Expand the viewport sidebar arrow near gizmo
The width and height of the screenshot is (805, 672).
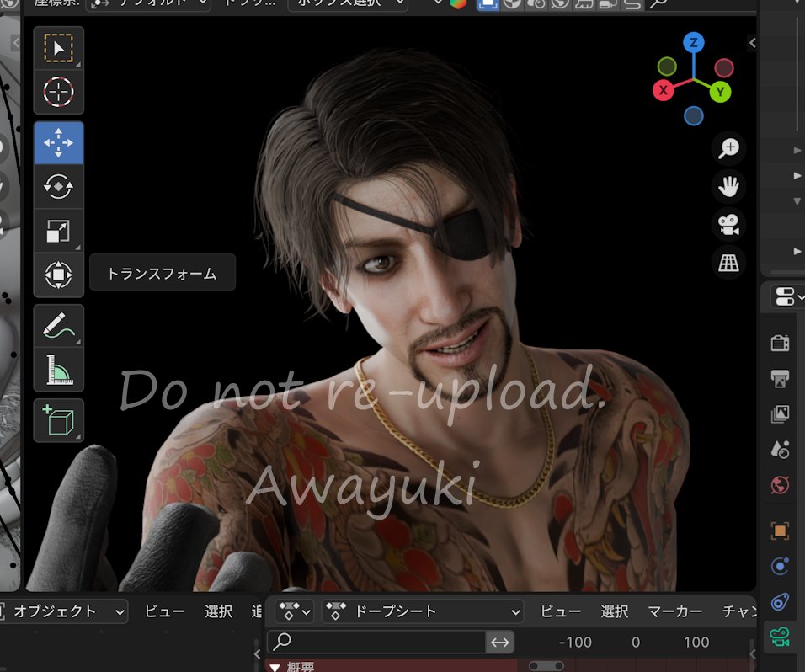(752, 43)
